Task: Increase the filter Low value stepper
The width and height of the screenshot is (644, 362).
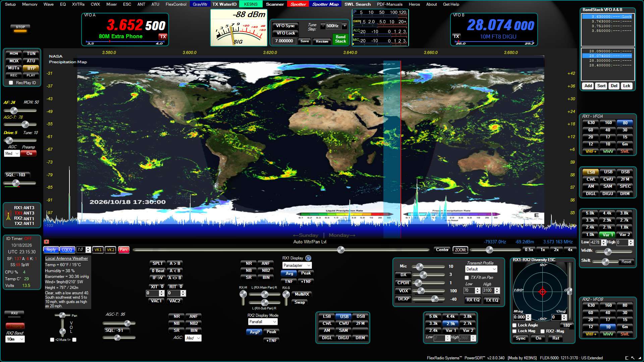Action: (604, 241)
